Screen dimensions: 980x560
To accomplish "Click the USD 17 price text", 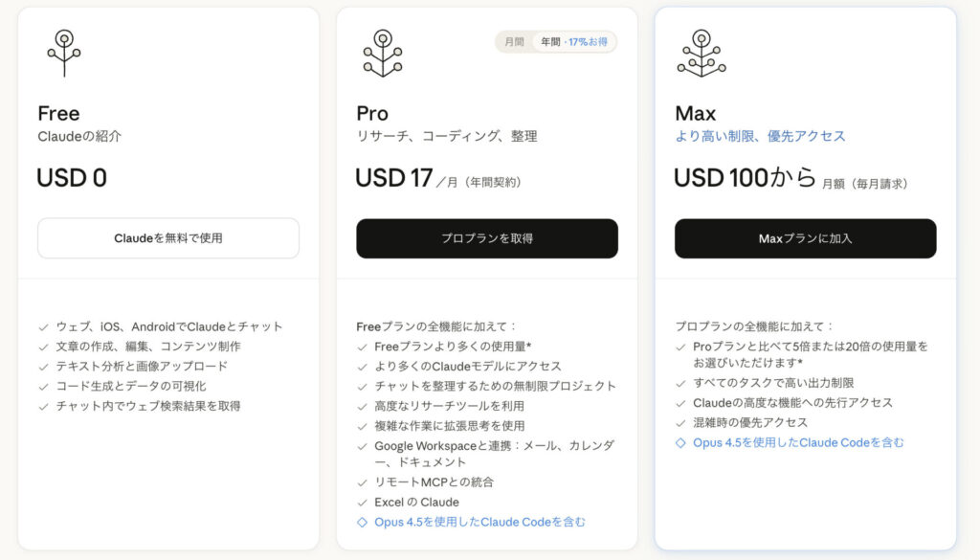I will click(393, 179).
